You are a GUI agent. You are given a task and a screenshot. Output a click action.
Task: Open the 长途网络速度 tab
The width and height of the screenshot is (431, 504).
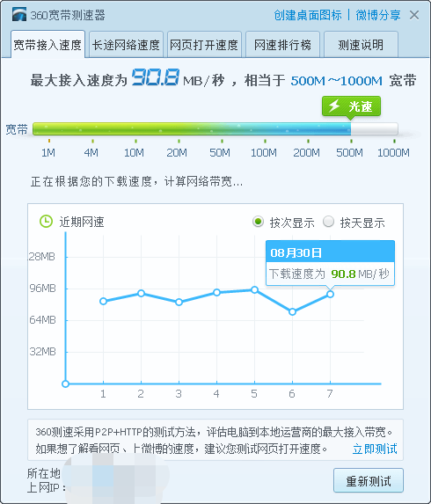point(126,45)
